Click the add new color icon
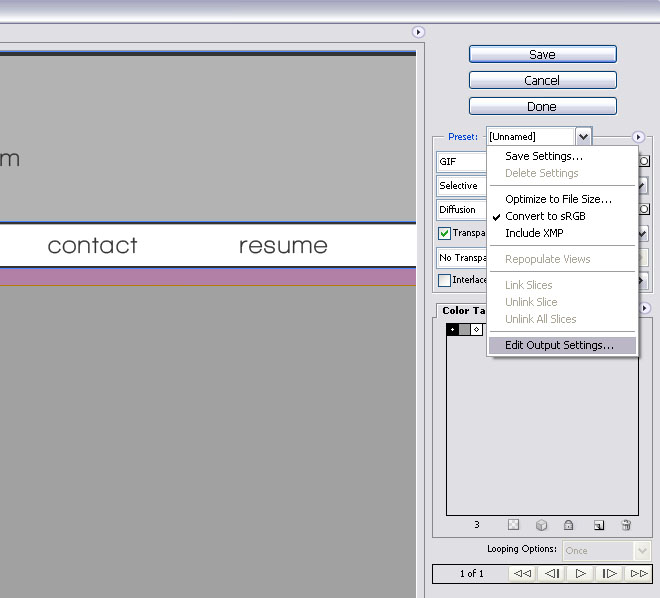This screenshot has width=660, height=598. point(598,524)
